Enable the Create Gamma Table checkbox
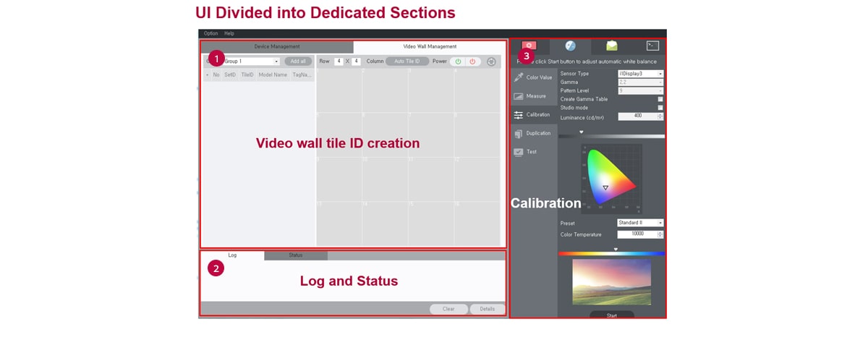This screenshot has width=868, height=340. 660,99
